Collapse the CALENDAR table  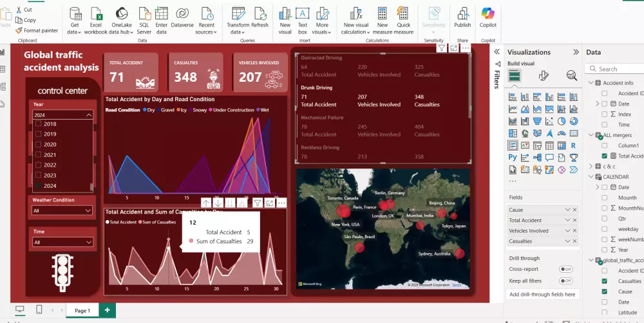(591, 176)
